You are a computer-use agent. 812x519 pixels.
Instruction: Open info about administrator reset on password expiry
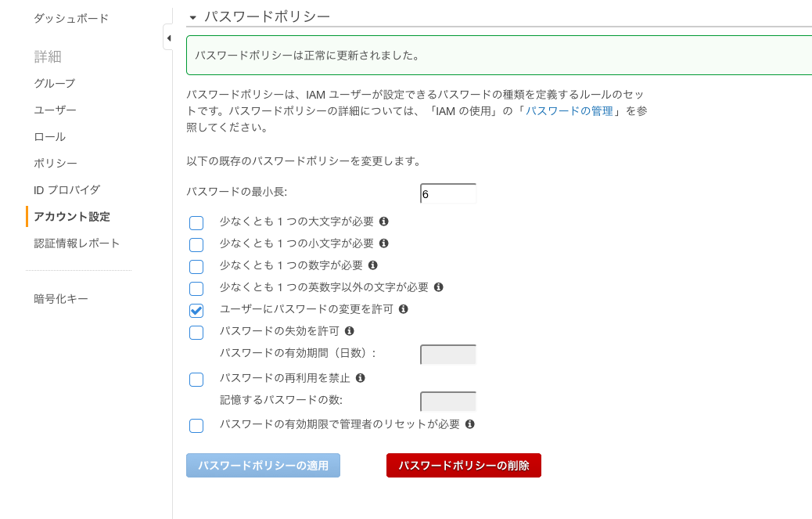click(x=469, y=425)
